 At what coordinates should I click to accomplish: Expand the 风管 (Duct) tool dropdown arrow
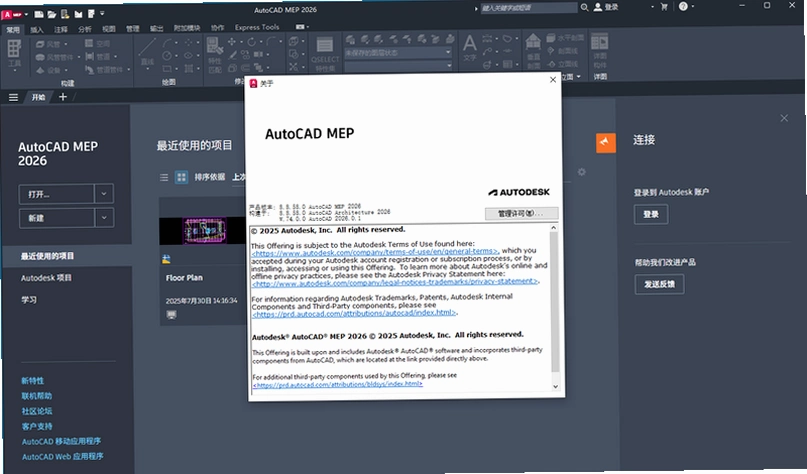point(66,44)
